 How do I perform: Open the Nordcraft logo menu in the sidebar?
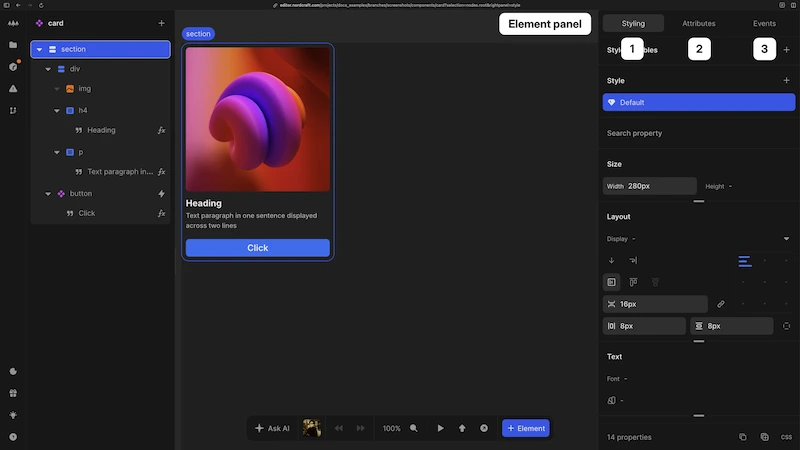pyautogui.click(x=13, y=23)
